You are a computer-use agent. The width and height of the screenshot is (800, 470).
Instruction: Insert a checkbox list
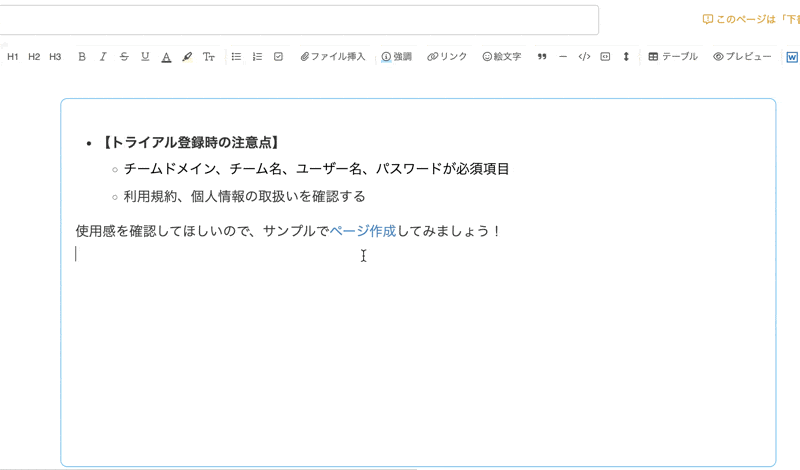coord(278,57)
